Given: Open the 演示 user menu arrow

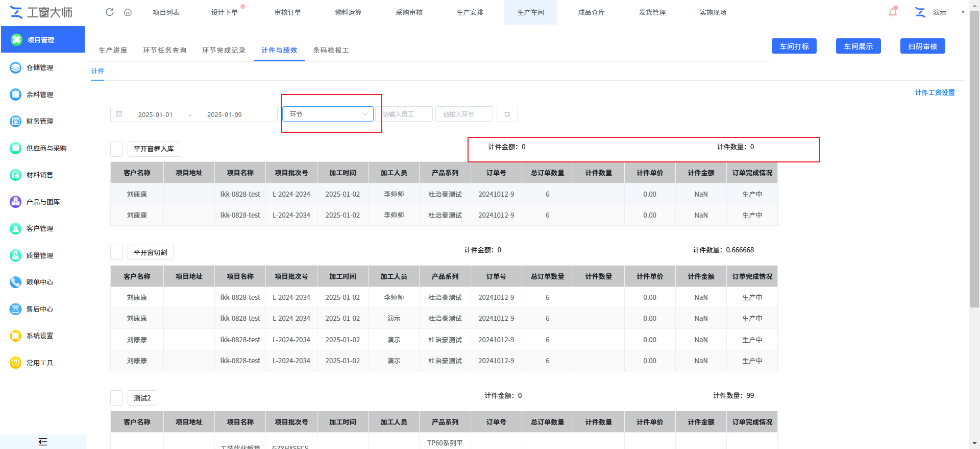Looking at the screenshot, I should tap(963, 12).
